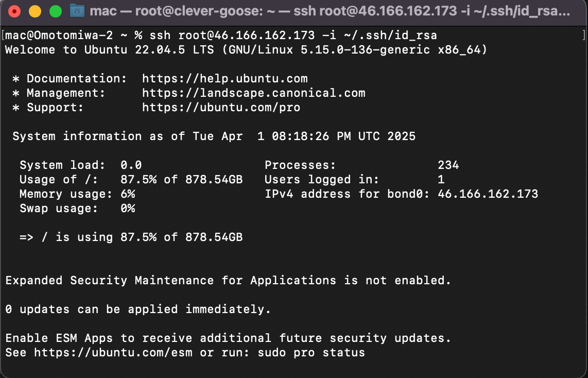Select the Memory usage 6% value

(x=128, y=194)
